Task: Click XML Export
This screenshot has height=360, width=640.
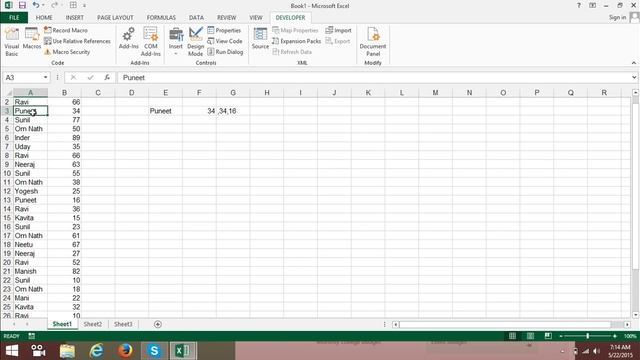Action: tap(338, 41)
